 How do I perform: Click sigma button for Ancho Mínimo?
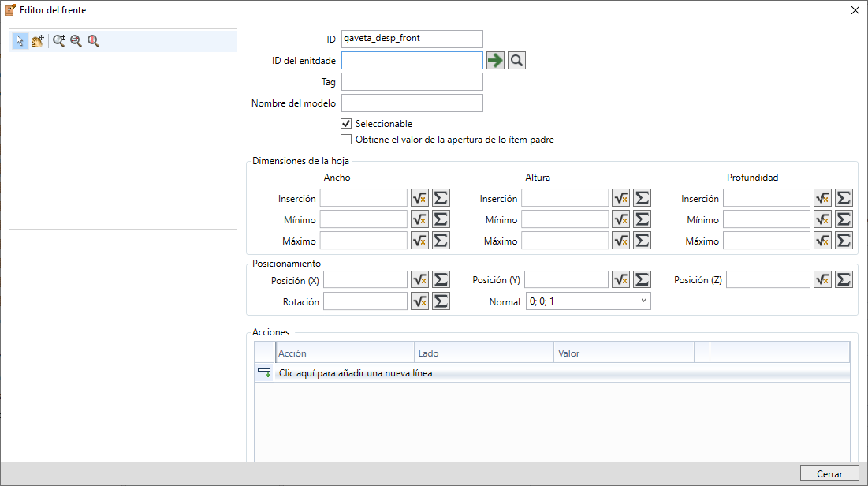441,219
